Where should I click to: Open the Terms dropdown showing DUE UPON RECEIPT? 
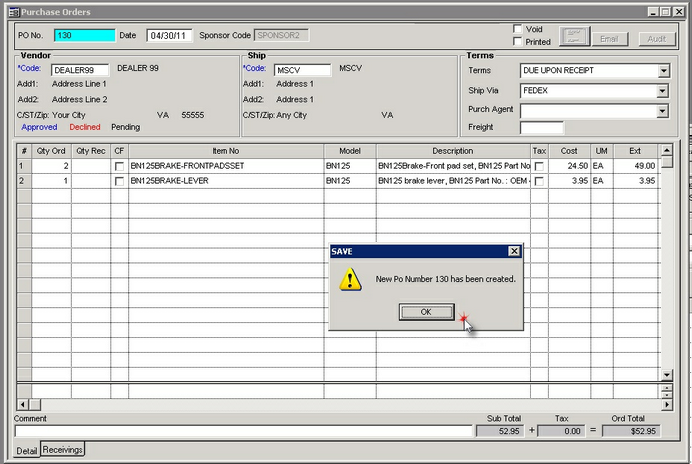pos(663,71)
